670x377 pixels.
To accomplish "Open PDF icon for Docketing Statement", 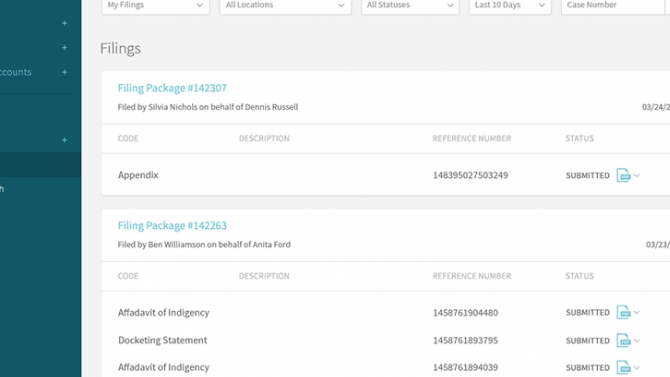I will (x=623, y=341).
